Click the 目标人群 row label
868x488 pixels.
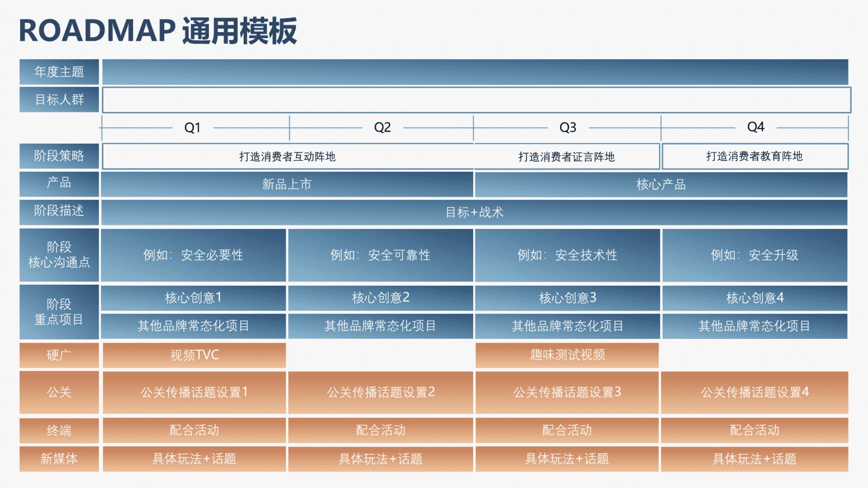click(59, 99)
